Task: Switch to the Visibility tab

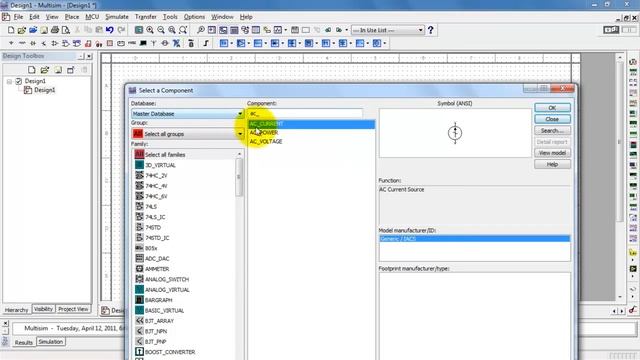Action: tap(43, 309)
